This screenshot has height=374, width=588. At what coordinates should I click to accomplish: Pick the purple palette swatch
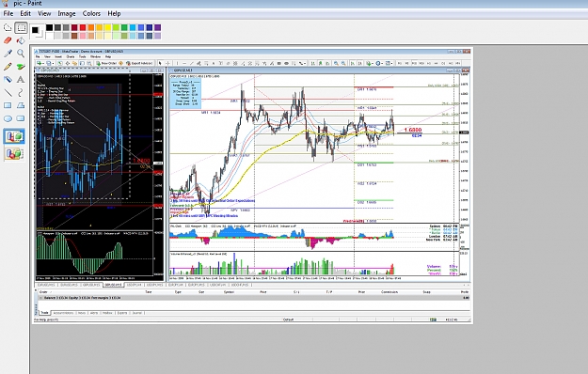157,27
